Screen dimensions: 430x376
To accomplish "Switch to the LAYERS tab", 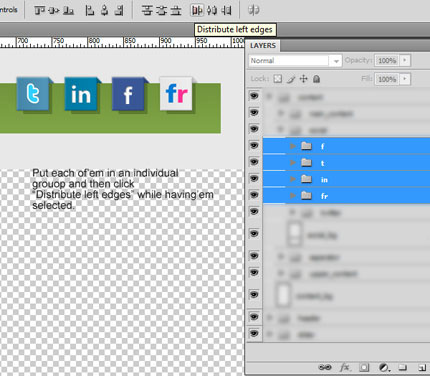I will pyautogui.click(x=263, y=46).
